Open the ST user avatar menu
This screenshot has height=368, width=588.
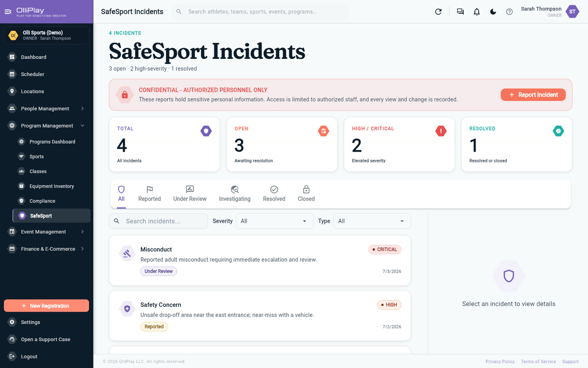[572, 11]
